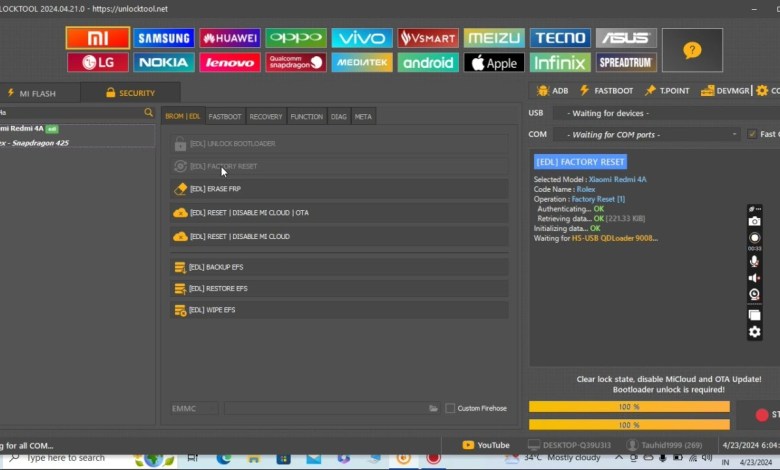The width and height of the screenshot is (780, 470).
Task: Open the MI FLASH tab
Action: point(38,93)
